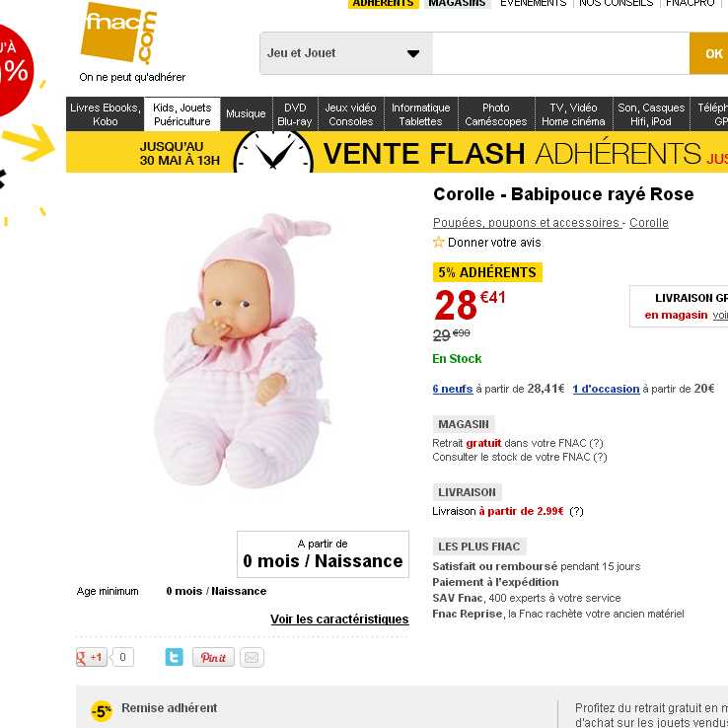The image size is (728, 728).
Task: Click the Corolle brand link
Action: [649, 223]
